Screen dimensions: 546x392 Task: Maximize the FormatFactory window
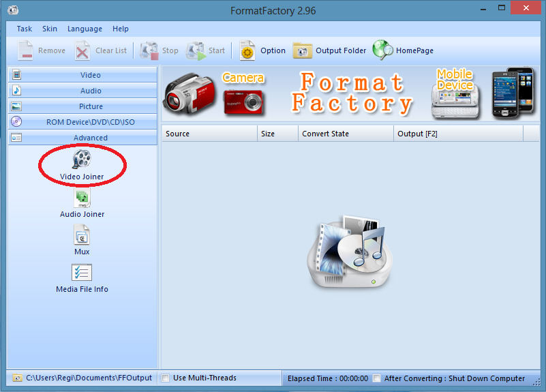click(x=502, y=8)
